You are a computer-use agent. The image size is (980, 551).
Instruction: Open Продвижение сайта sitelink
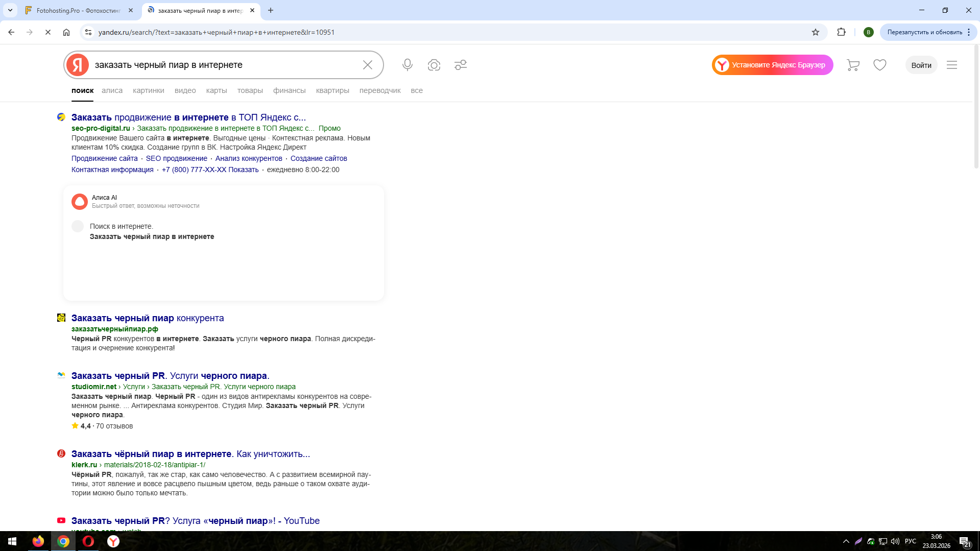click(105, 158)
